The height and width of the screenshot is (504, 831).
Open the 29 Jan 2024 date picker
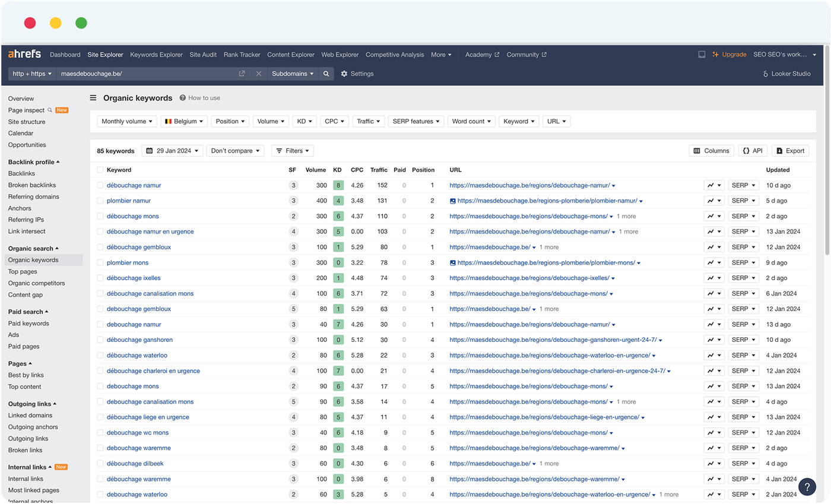pyautogui.click(x=172, y=150)
